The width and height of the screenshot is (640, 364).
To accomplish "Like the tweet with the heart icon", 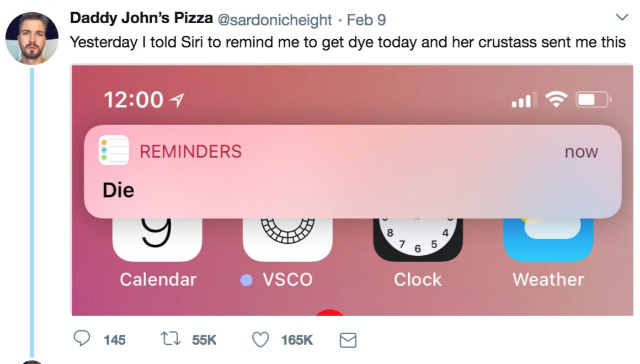I will tap(260, 340).
